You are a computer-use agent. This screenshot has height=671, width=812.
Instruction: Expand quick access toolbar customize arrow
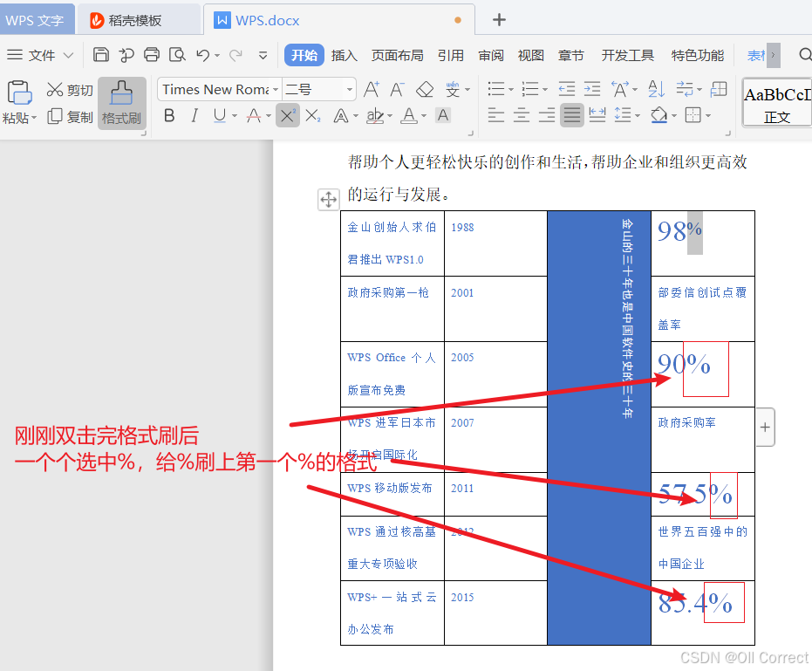click(263, 55)
